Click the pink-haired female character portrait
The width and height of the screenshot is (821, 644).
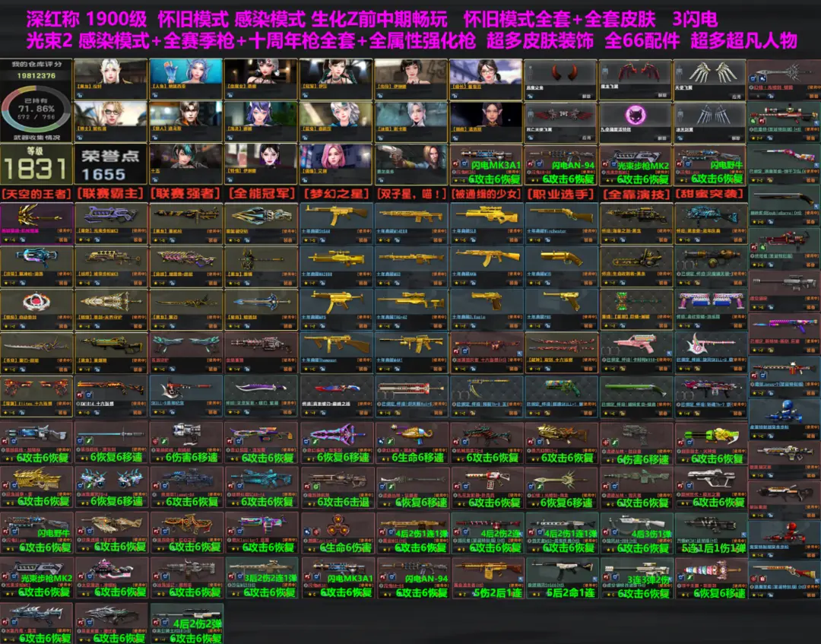pos(335,161)
